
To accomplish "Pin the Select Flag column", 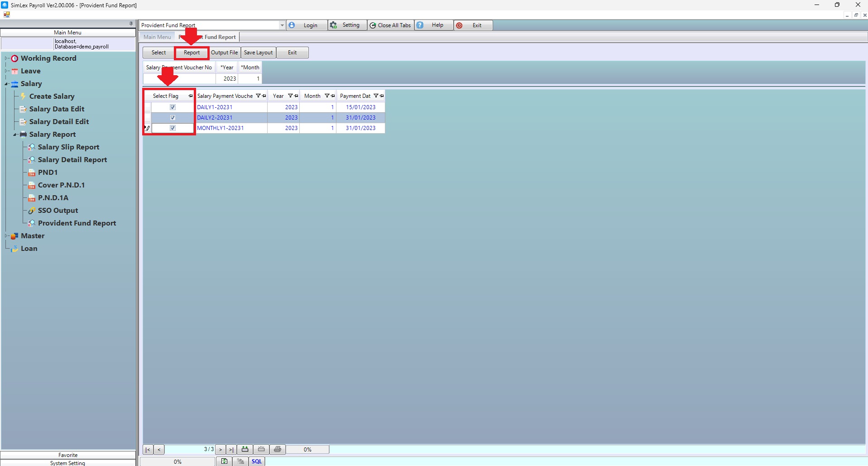I will click(190, 96).
